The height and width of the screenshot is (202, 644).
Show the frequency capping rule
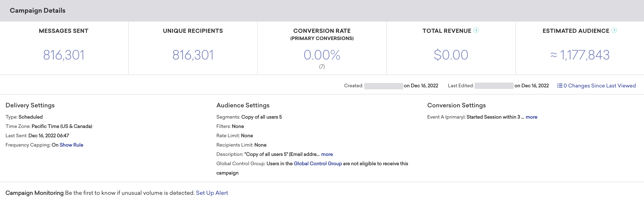point(71,145)
